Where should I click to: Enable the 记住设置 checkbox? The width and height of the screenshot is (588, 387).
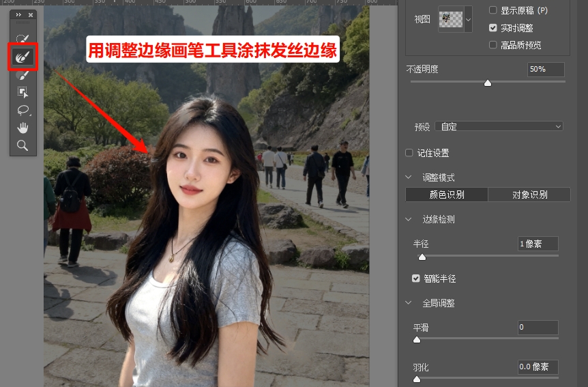click(x=409, y=153)
